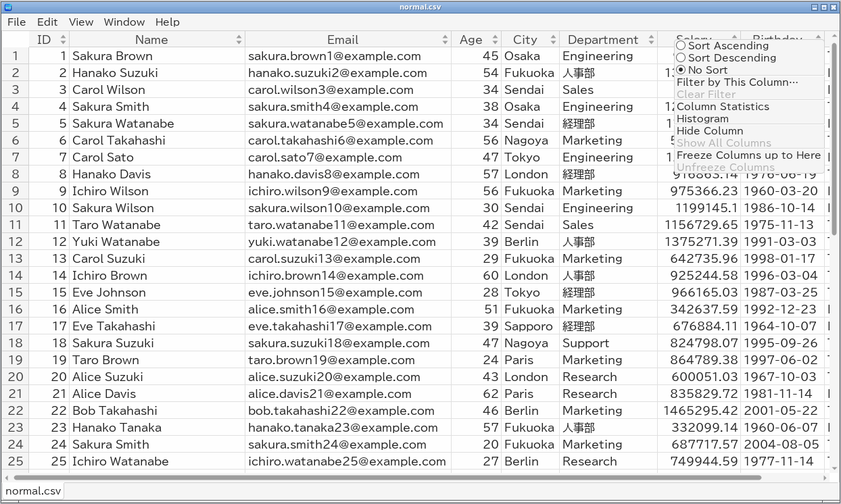Viewport: 841px width, 504px height.
Task: Click the name cell Ichiro Watanabe
Action: (157, 461)
